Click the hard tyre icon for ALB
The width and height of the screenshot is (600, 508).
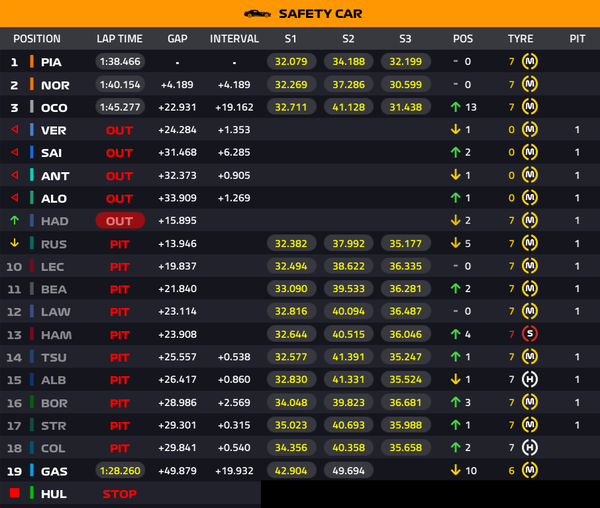tap(530, 379)
